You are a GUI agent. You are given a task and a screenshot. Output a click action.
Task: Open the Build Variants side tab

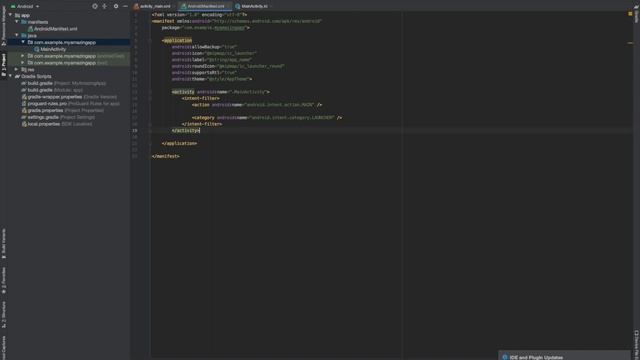pos(4,244)
